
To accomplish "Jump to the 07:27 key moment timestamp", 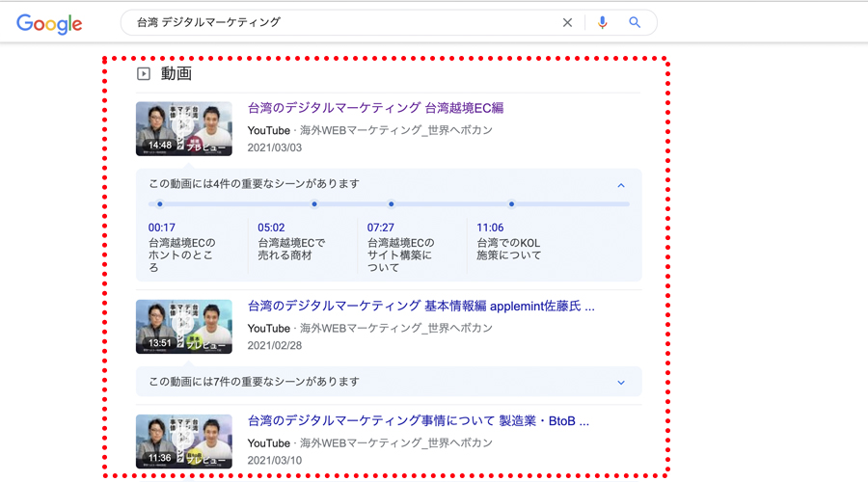I will [381, 228].
